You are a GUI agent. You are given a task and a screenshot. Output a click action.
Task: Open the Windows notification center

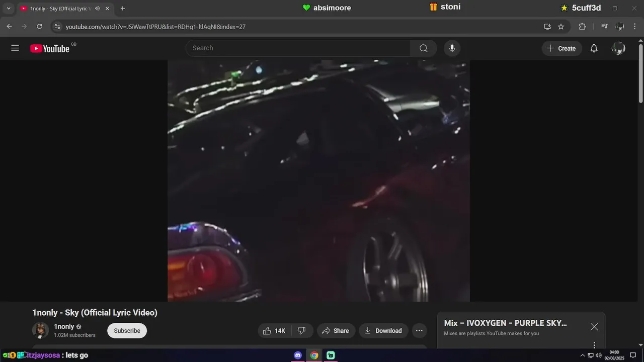click(633, 355)
